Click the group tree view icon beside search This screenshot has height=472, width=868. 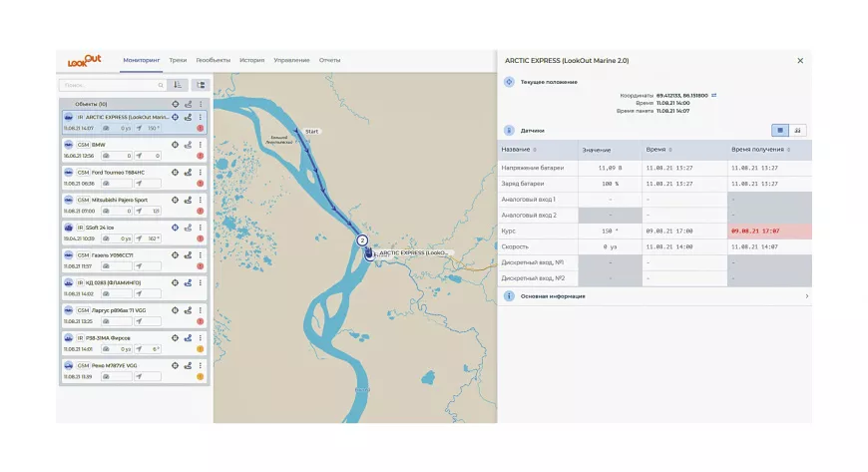click(201, 85)
